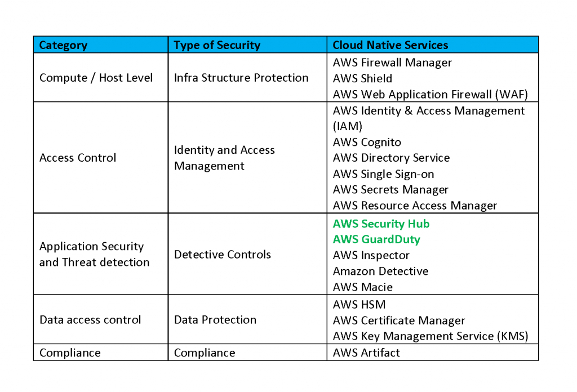This screenshot has height=392, width=577.
Task: Click the AWS Single Sign-on entry
Action: tap(383, 174)
